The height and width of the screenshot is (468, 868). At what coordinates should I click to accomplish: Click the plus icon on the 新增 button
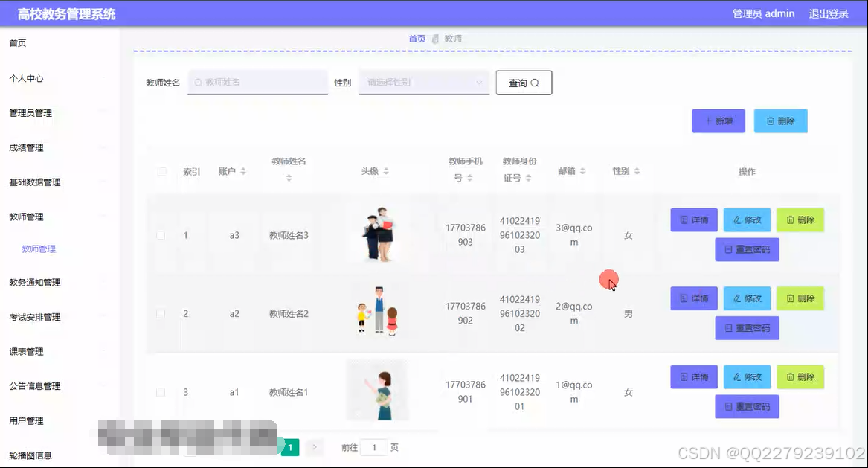pyautogui.click(x=708, y=121)
